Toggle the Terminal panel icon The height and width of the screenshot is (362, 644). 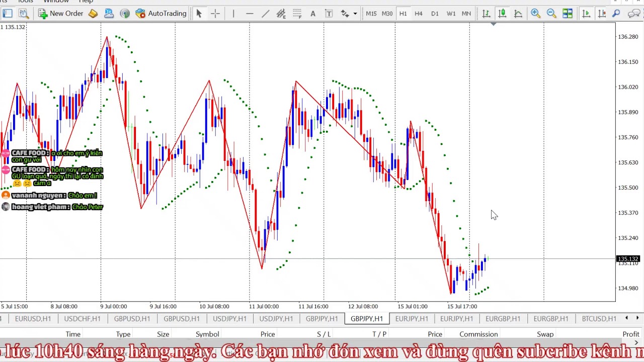pyautogui.click(x=8, y=14)
